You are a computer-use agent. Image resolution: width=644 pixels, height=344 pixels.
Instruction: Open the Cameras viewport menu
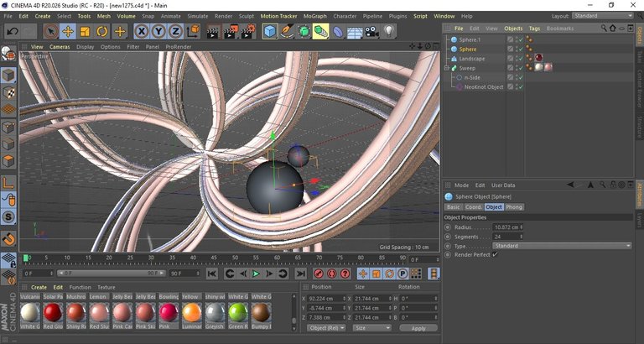tap(60, 47)
